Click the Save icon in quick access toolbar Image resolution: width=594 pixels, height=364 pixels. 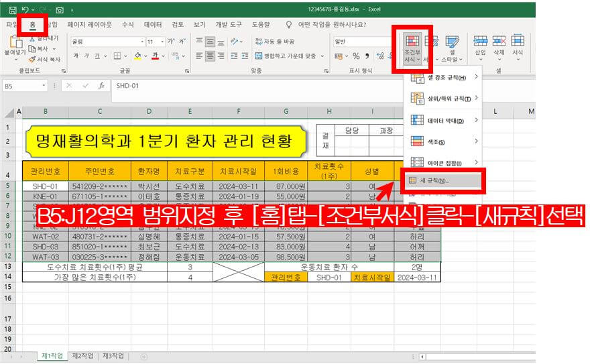13,10
